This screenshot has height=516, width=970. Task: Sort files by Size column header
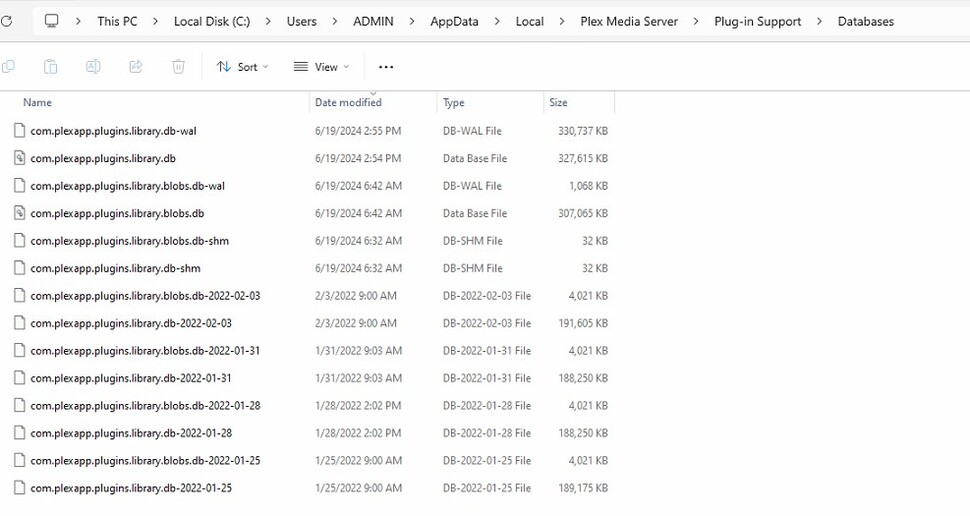point(558,102)
